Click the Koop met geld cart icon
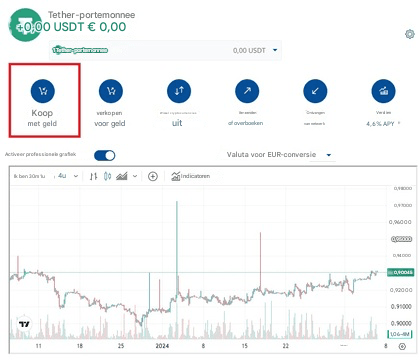Image resolution: width=420 pixels, height=360 pixels. (x=43, y=91)
